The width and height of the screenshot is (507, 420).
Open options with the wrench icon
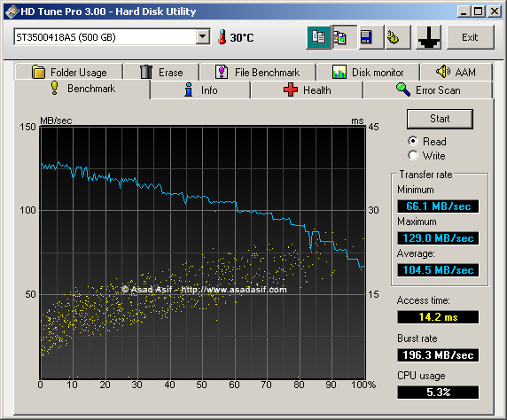coord(398,37)
